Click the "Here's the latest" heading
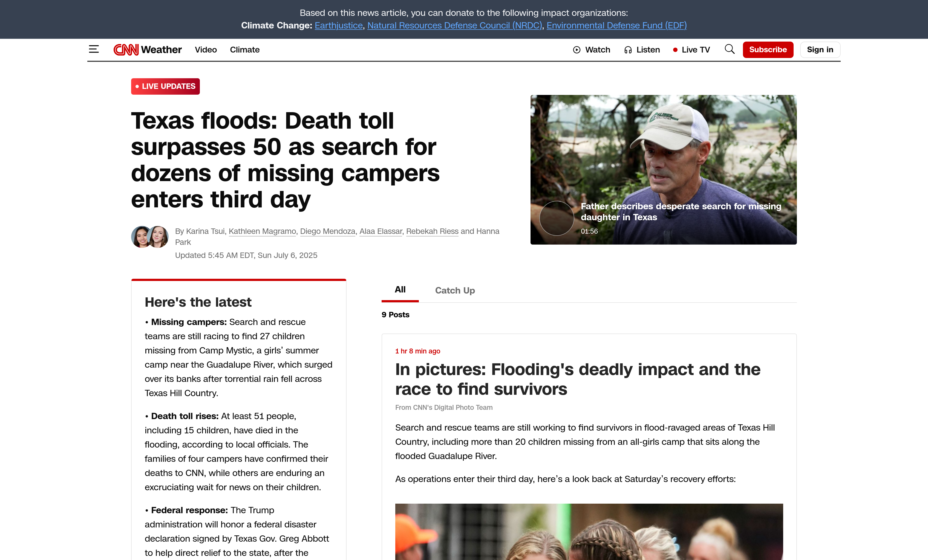This screenshot has height=560, width=928. click(198, 302)
